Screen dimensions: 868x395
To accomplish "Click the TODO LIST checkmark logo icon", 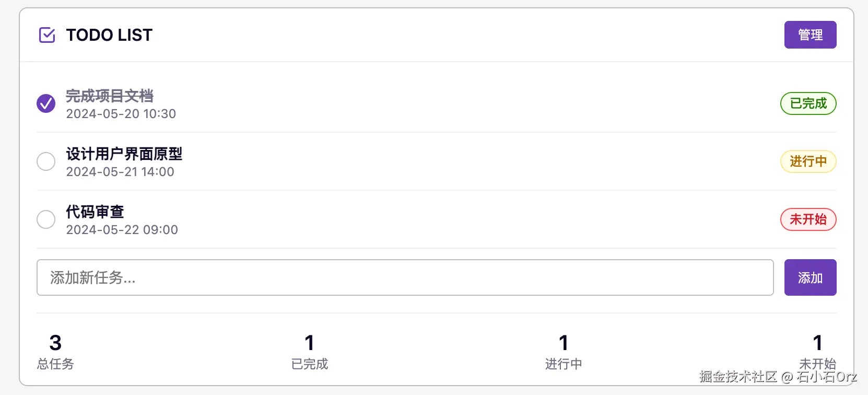I will click(x=47, y=35).
